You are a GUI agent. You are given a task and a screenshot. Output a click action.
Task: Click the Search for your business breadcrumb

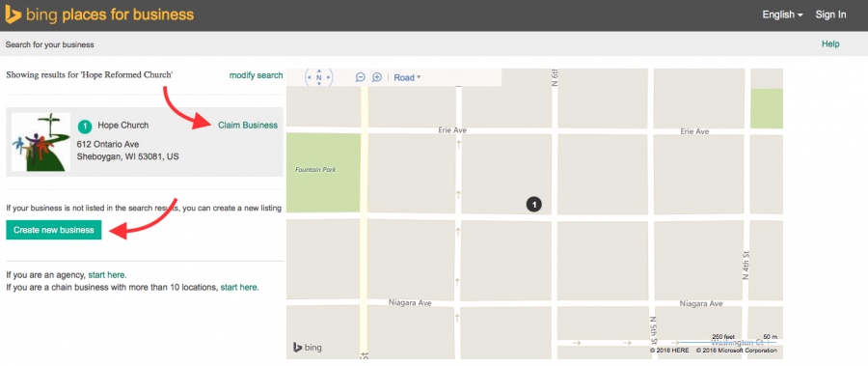coord(50,44)
